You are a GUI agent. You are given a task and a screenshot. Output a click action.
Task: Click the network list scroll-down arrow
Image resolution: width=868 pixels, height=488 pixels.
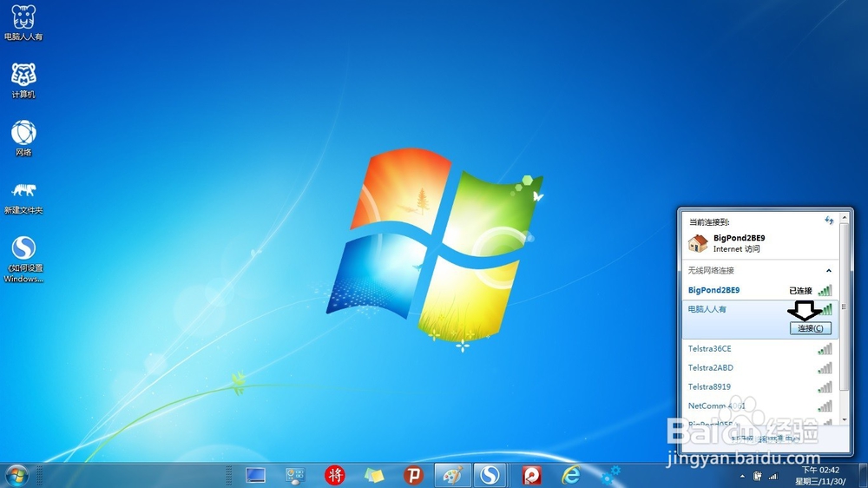tap(845, 420)
